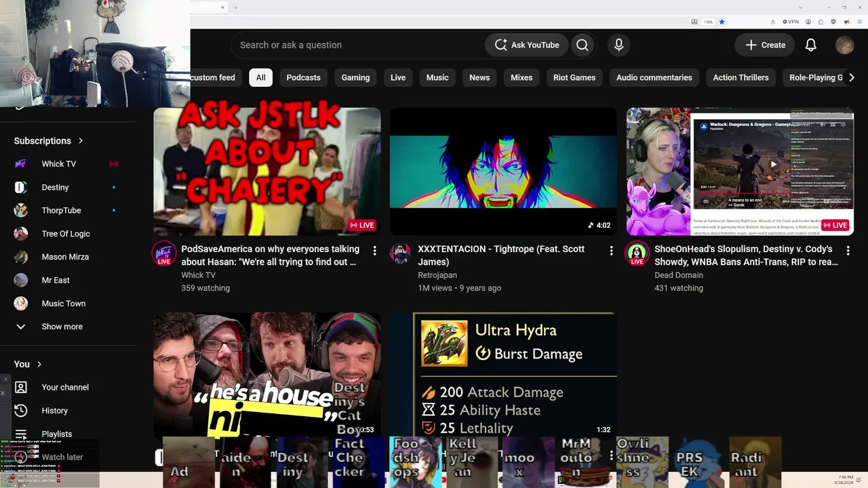868x488 pixels.
Task: Open Playlists icon in sidebar
Action: coord(21,434)
